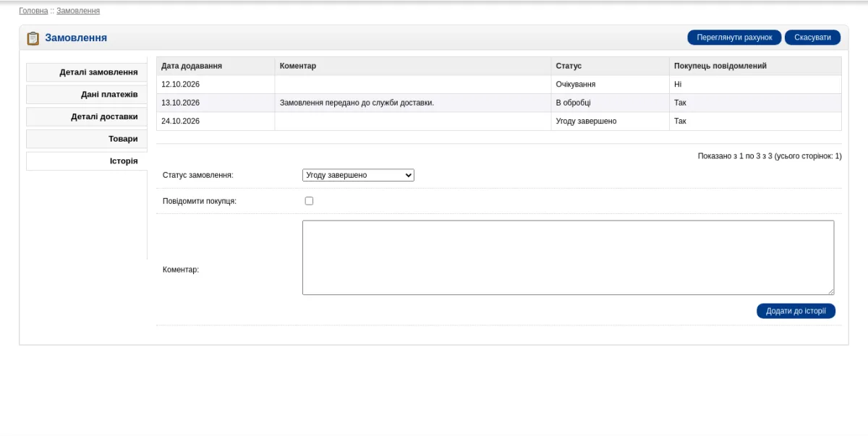Cancel with the Скасувати button
Viewport: 868px width, 436px height.
click(812, 38)
